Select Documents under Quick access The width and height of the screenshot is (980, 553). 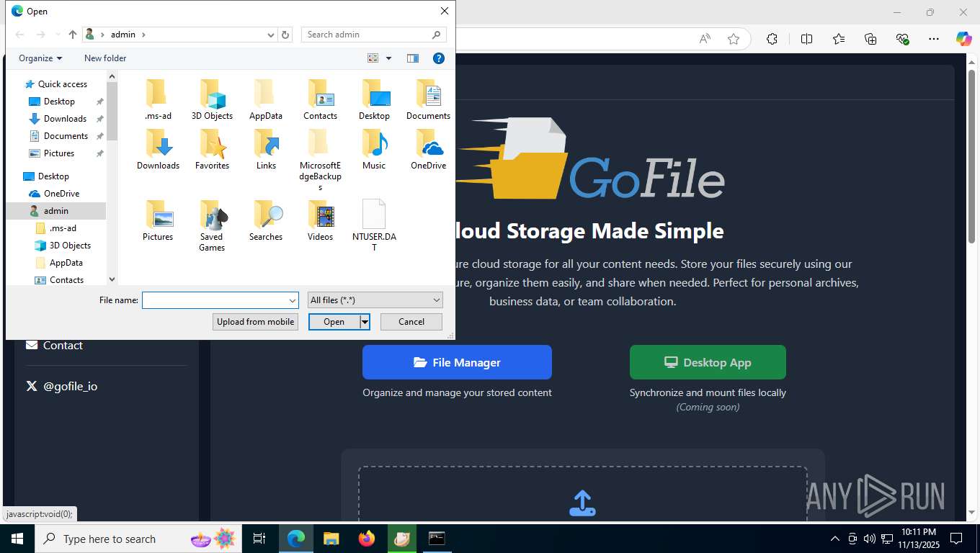[x=66, y=136]
